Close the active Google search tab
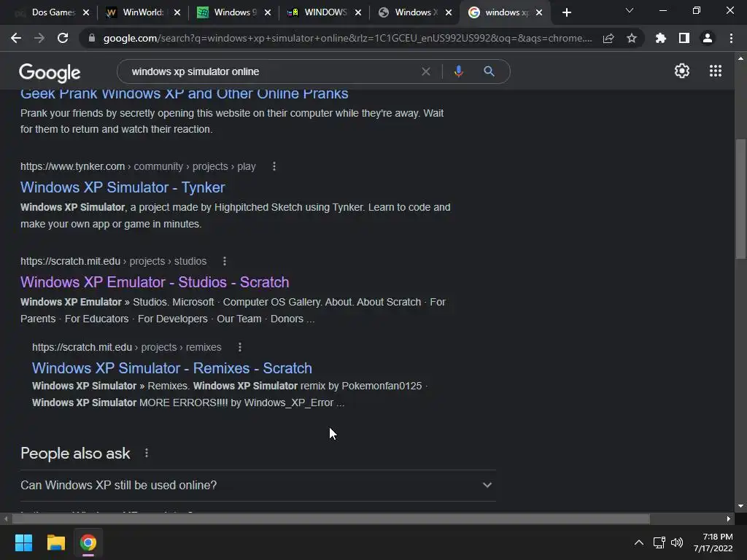Image resolution: width=747 pixels, height=560 pixels. (539, 12)
